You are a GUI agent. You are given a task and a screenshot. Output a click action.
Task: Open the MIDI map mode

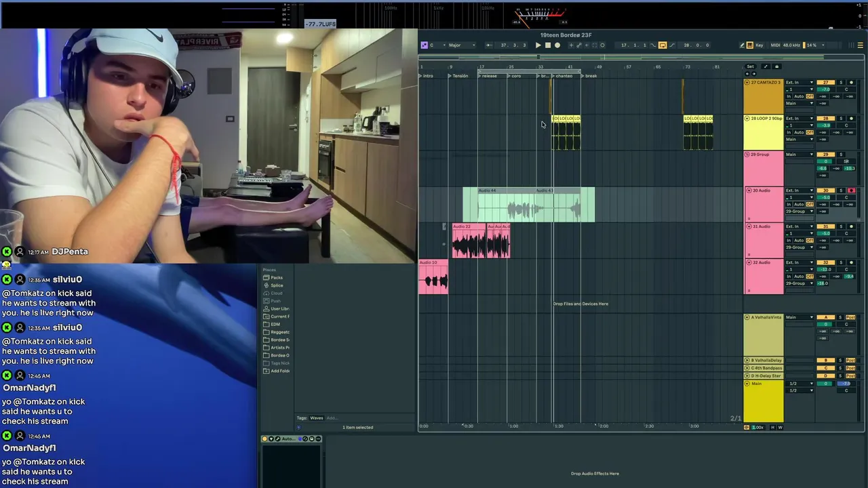pos(775,45)
